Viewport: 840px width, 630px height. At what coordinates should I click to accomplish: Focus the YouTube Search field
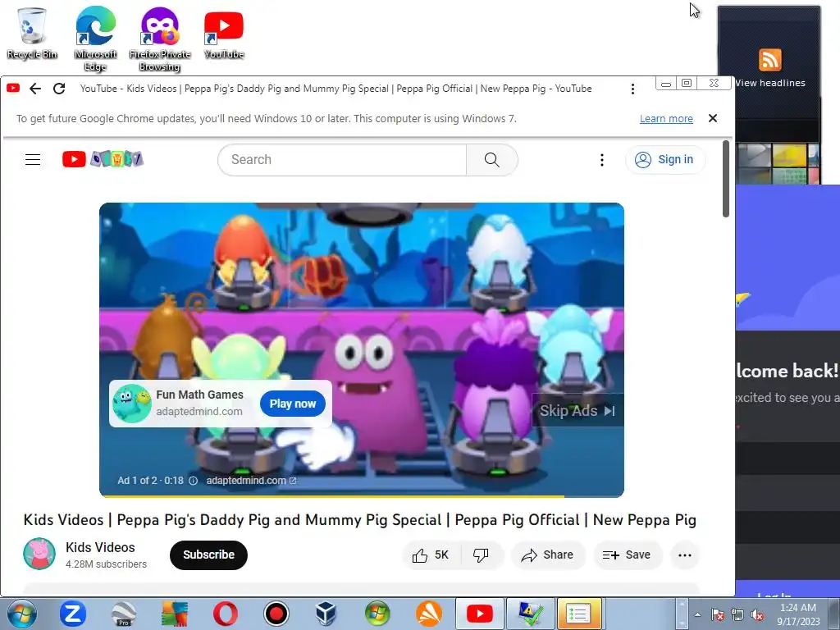pyautogui.click(x=342, y=160)
